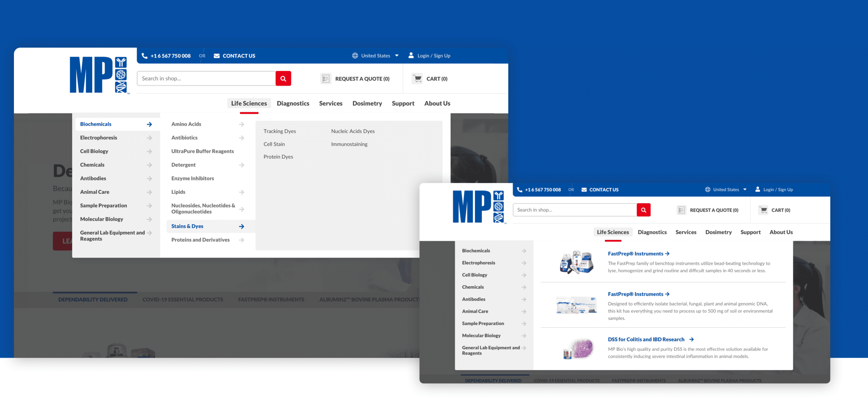Click Contact Us link in the left window
The height and width of the screenshot is (409, 868).
[x=239, y=56]
